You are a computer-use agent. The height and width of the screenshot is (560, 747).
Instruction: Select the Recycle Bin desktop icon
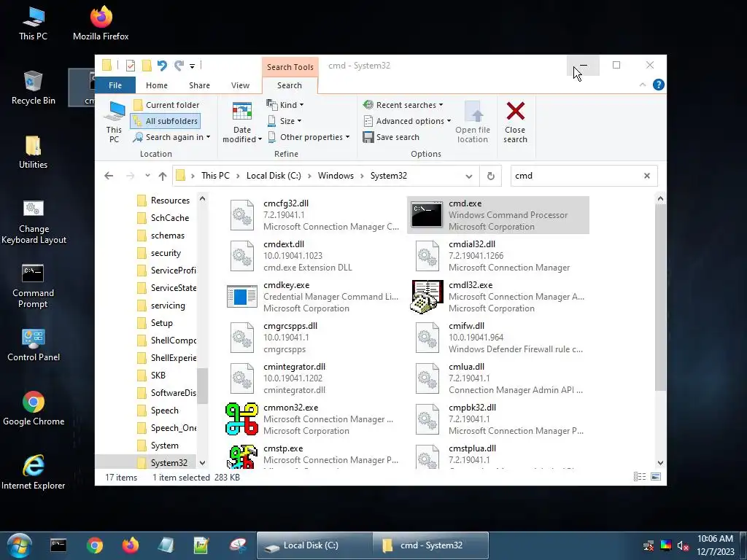[x=33, y=88]
